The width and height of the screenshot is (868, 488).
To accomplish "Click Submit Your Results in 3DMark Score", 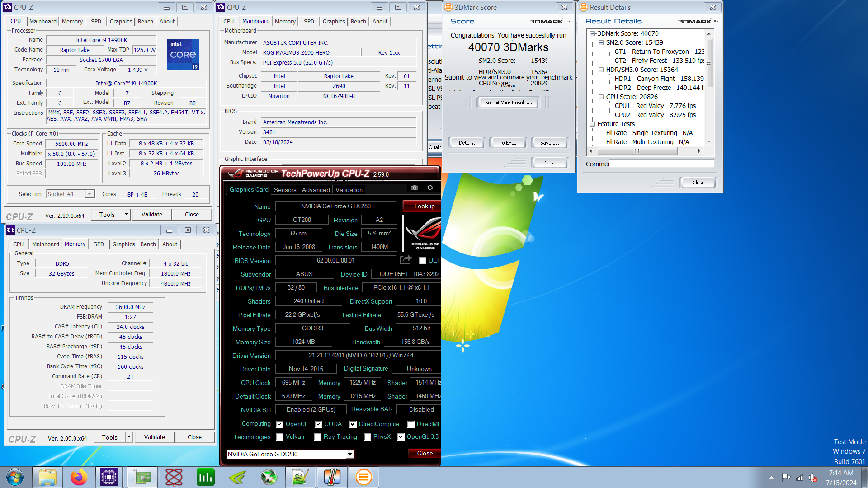I will [x=508, y=103].
